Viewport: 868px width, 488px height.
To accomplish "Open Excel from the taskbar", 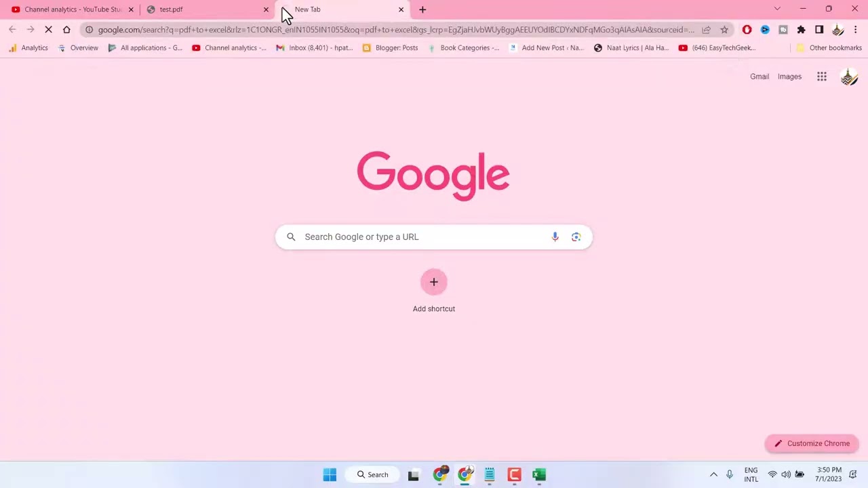I will pos(539,474).
